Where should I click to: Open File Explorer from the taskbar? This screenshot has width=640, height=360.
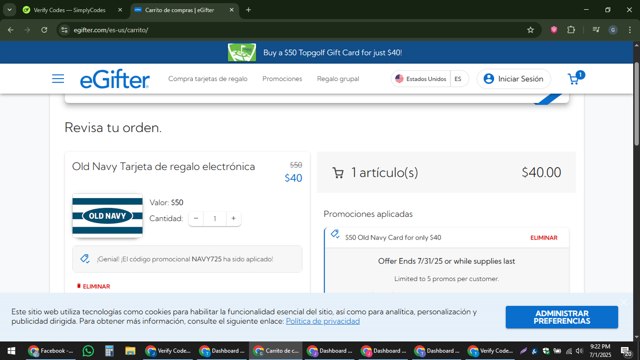130,351
